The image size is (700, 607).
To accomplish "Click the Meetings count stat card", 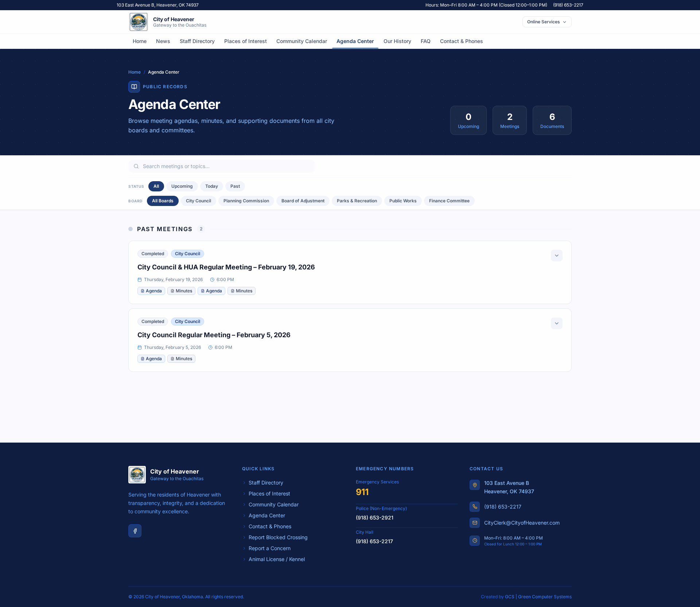I will [x=510, y=120].
